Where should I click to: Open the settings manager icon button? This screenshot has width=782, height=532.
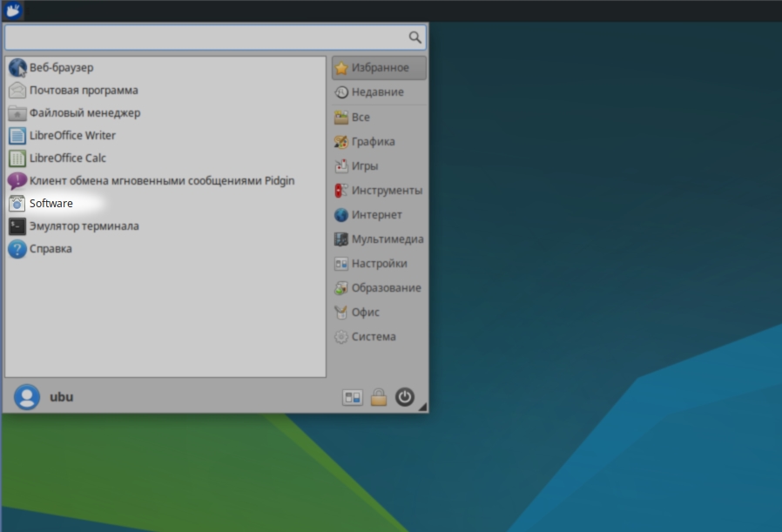[x=353, y=397]
